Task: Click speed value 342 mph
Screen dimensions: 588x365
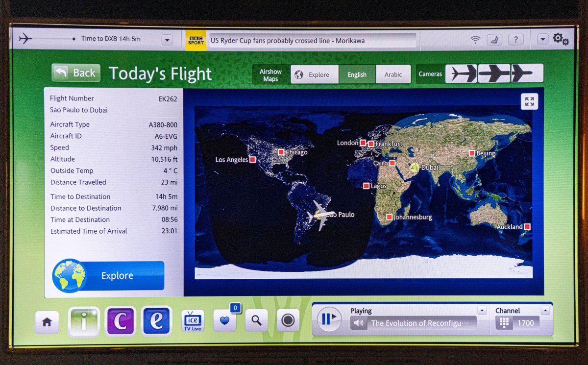Action: tap(164, 147)
